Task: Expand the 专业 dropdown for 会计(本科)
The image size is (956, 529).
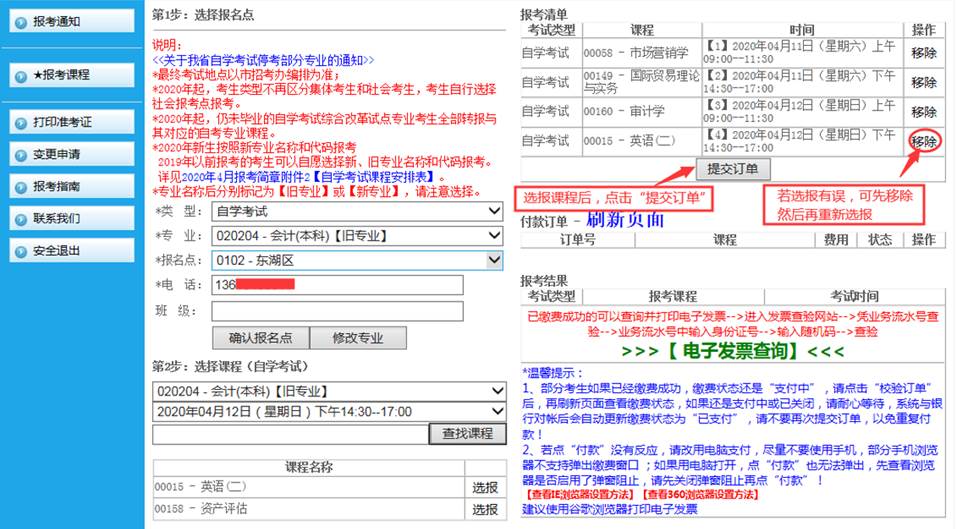Action: pos(357,236)
